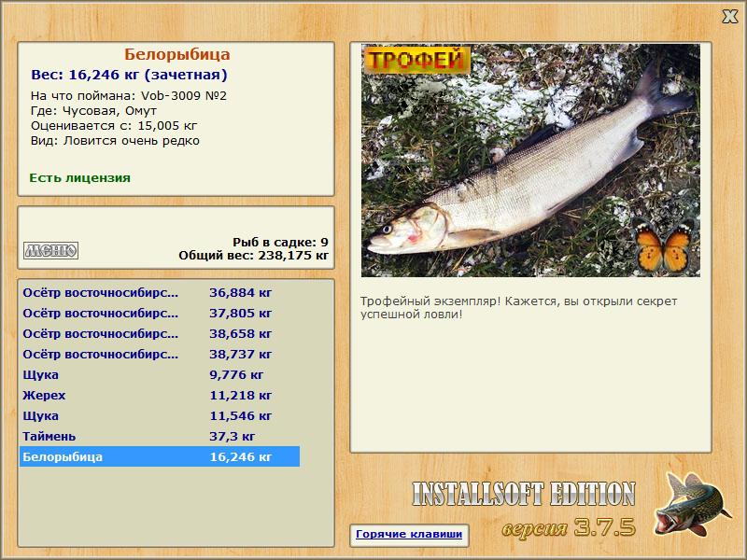Click the Оценивается с: 15,005 кг line
The image size is (747, 560).
pyautogui.click(x=114, y=126)
